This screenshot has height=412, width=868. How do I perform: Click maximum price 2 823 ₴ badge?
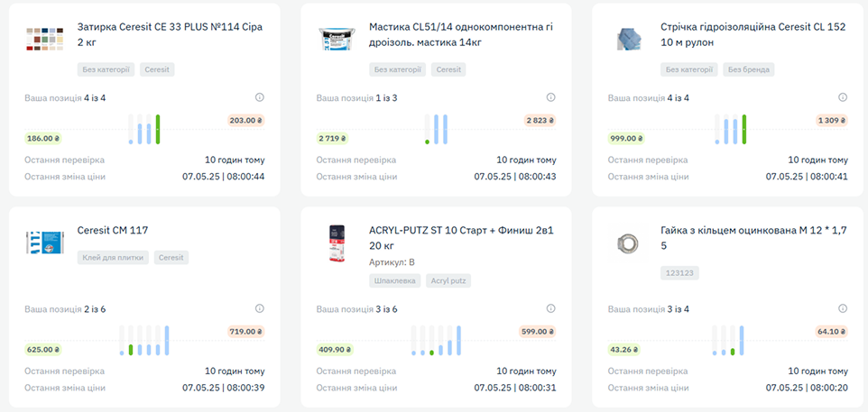[x=540, y=121]
